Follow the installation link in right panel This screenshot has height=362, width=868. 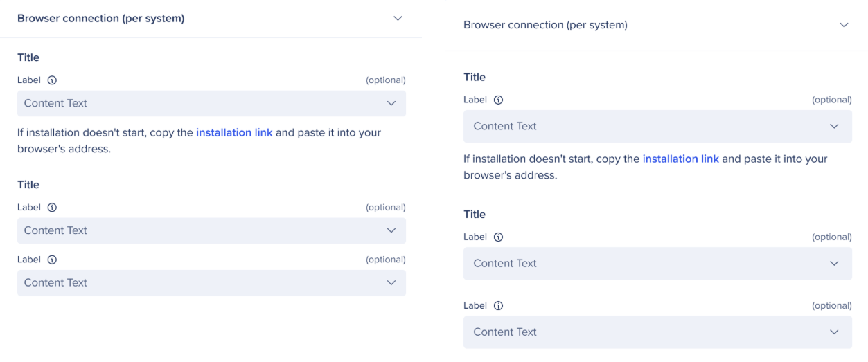click(x=680, y=159)
